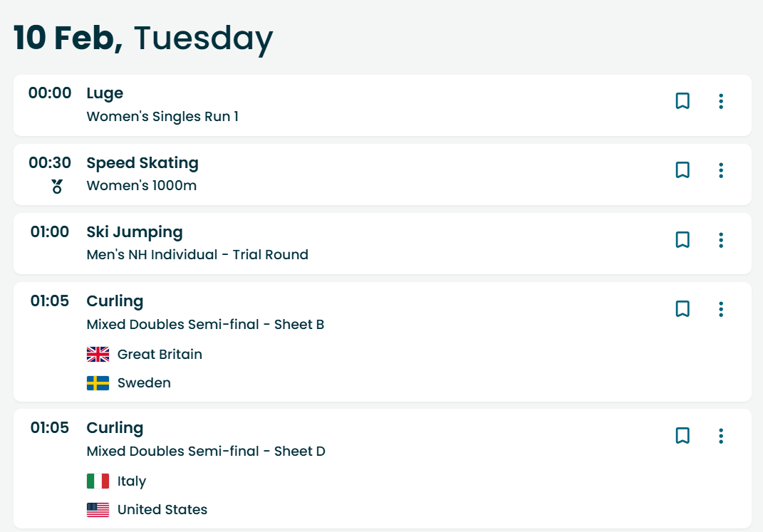Bookmark the Curling Sheet D semi-final
The image size is (763, 532).
[x=682, y=436]
